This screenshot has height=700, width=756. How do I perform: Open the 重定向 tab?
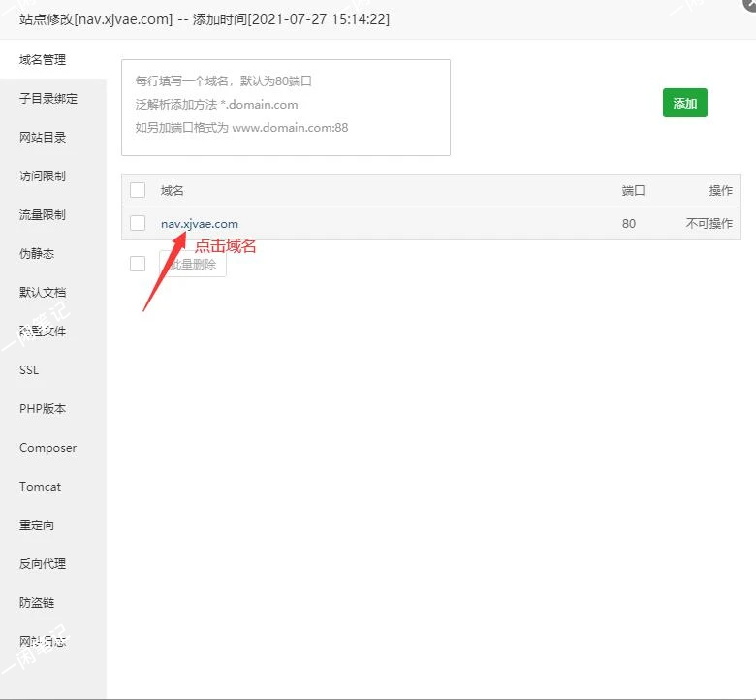(37, 525)
